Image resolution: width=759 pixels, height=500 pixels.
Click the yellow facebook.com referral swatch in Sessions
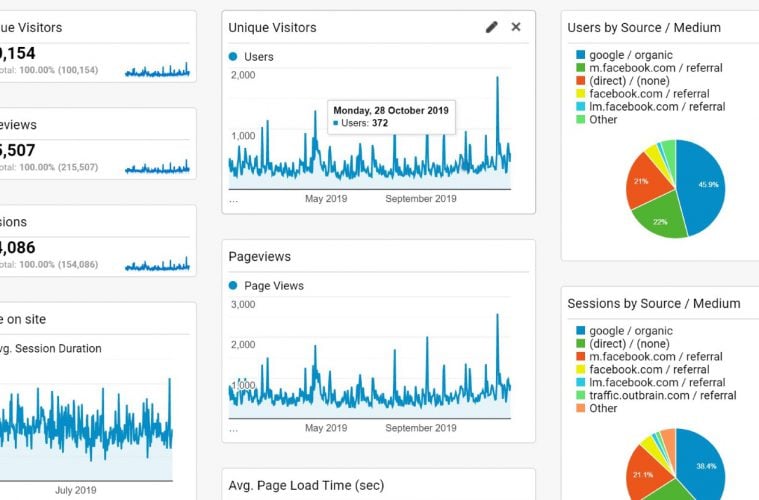[580, 370]
